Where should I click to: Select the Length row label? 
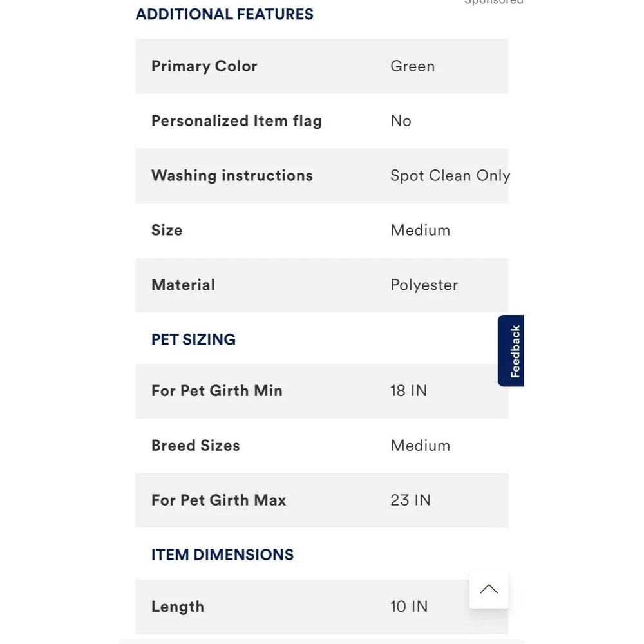tap(178, 607)
